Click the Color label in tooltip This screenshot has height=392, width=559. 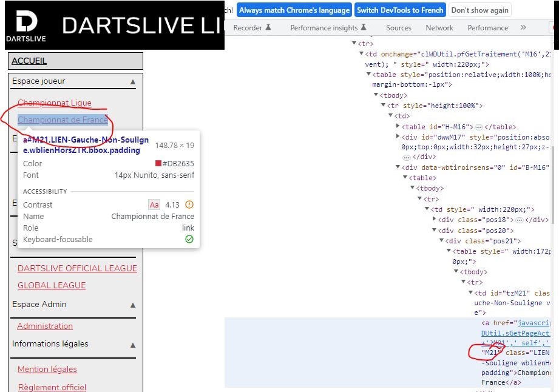point(32,164)
